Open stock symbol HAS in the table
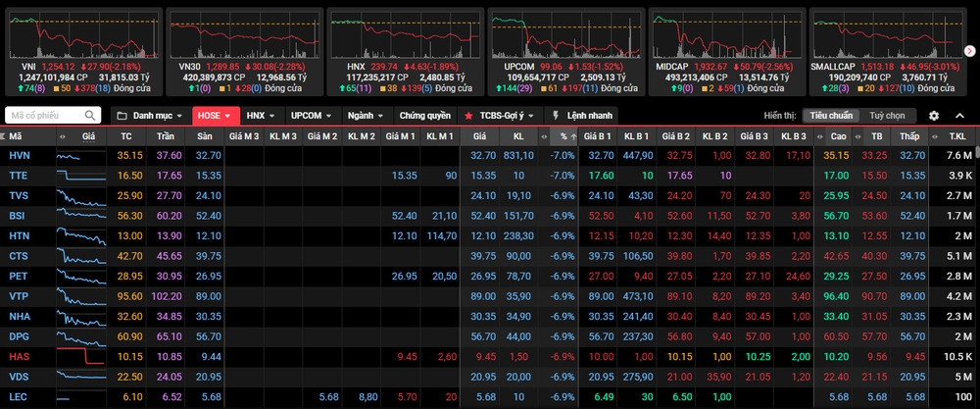The width and height of the screenshot is (980, 409). point(20,358)
